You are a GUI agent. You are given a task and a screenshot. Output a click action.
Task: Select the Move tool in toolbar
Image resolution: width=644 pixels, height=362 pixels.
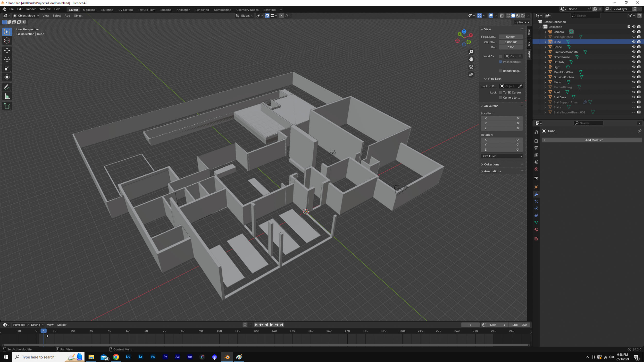click(x=7, y=50)
